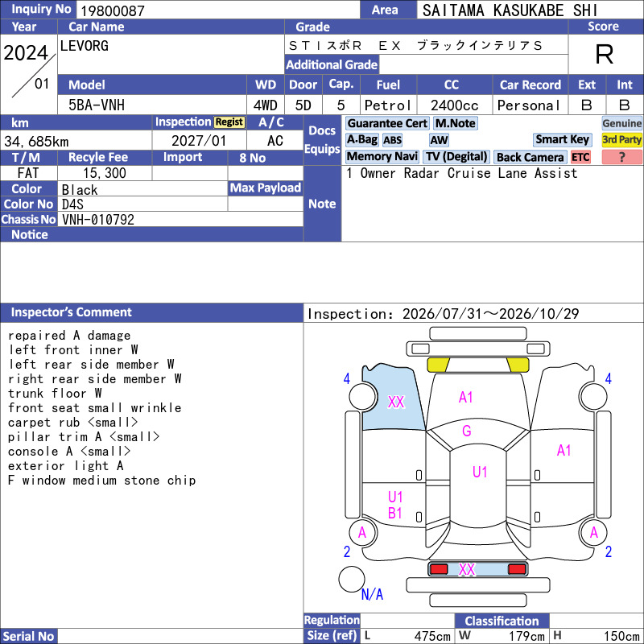Click the model code 5BA-VNH

pyautogui.click(x=97, y=105)
